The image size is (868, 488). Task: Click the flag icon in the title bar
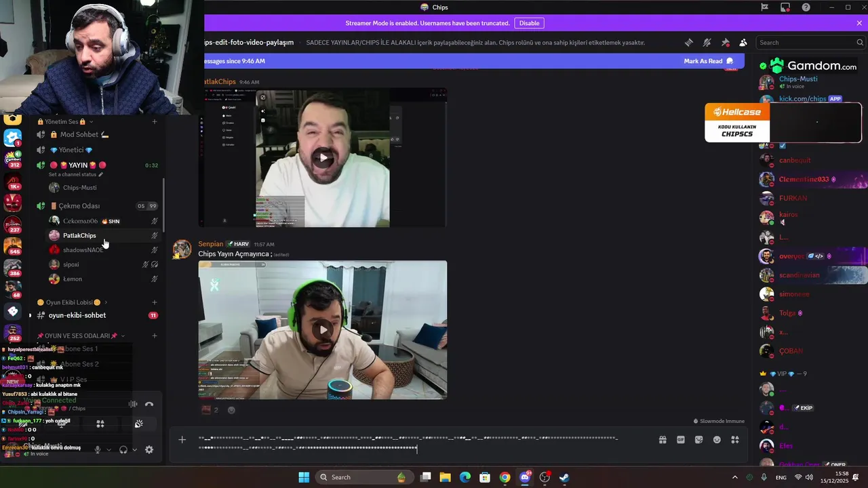click(x=764, y=7)
